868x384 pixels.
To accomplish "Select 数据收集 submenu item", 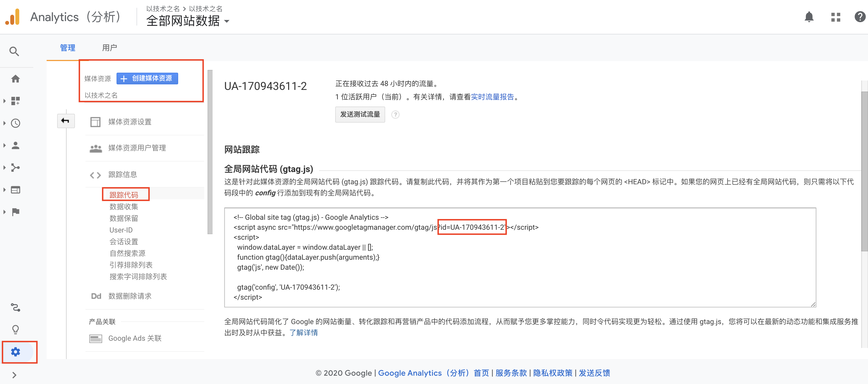I will (124, 206).
